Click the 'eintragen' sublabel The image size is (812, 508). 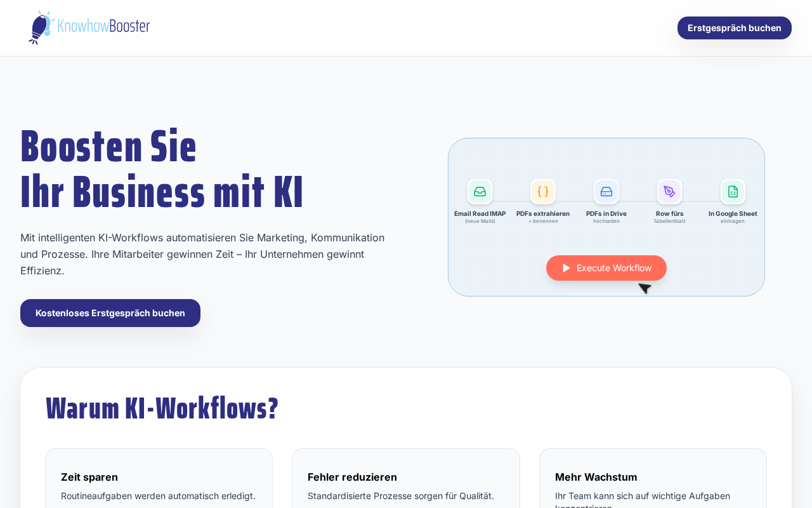[733, 221]
